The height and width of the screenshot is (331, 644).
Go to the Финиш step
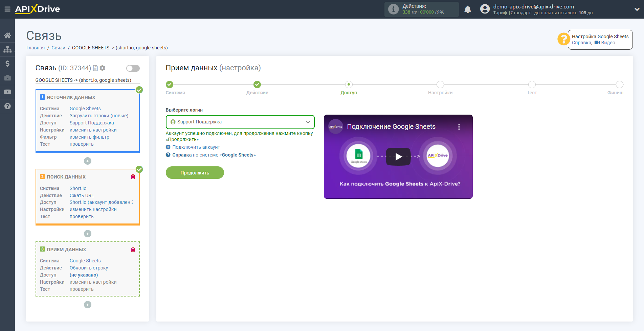[620, 85]
